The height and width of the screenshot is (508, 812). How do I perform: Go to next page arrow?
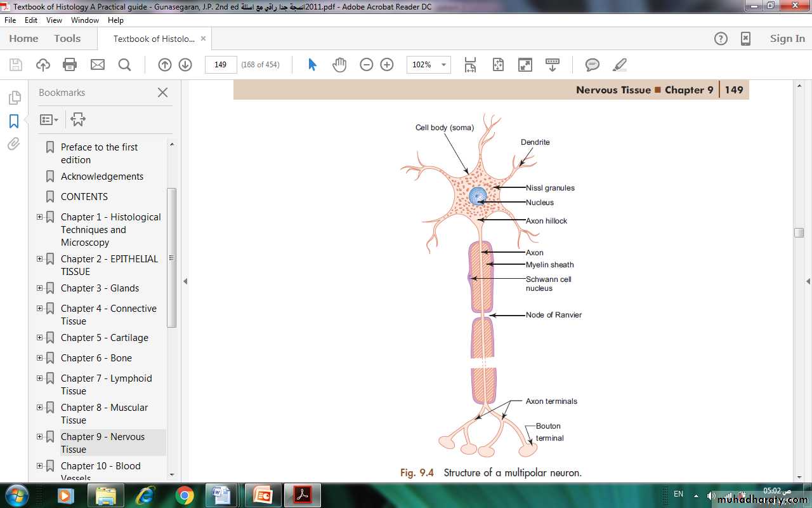tap(185, 65)
